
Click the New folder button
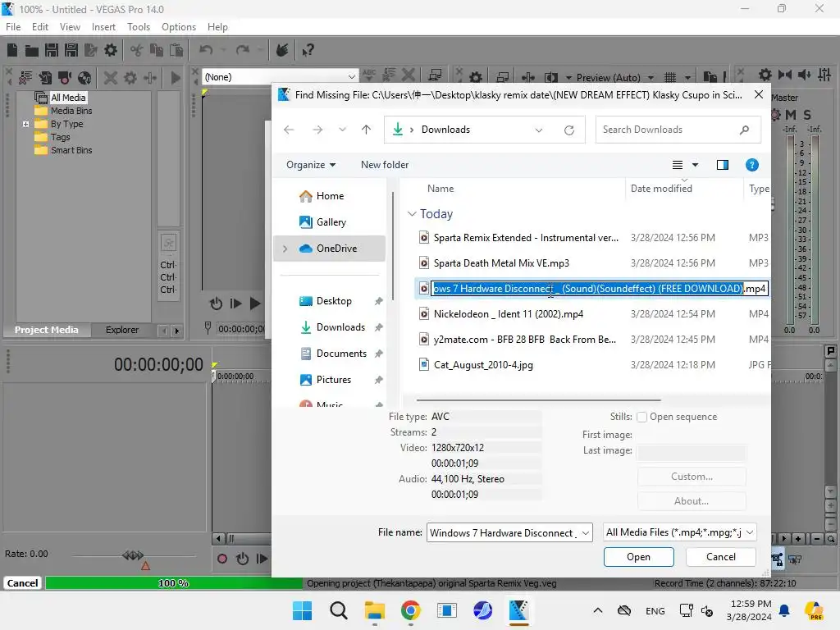pyautogui.click(x=385, y=165)
